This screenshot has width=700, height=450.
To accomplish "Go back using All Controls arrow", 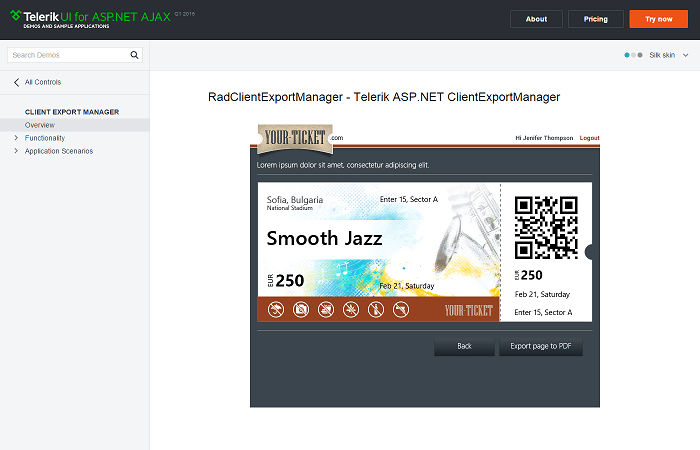I will (x=17, y=82).
